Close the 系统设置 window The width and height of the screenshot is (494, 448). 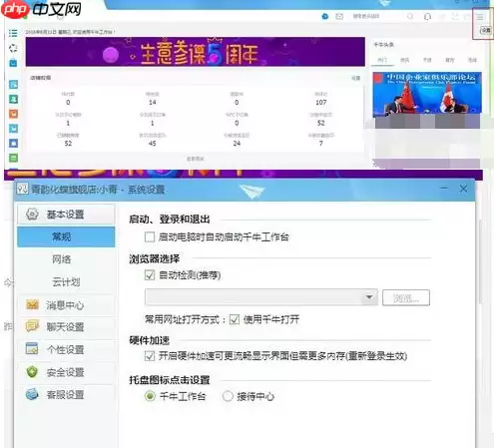click(x=463, y=189)
